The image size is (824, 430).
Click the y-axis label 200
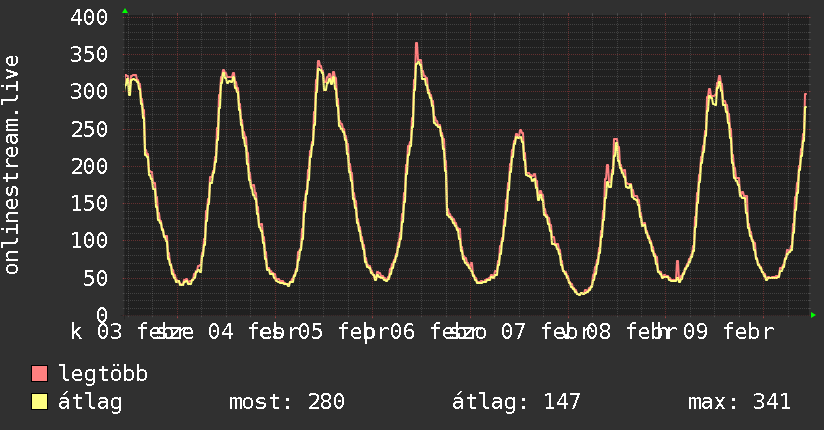[89, 167]
